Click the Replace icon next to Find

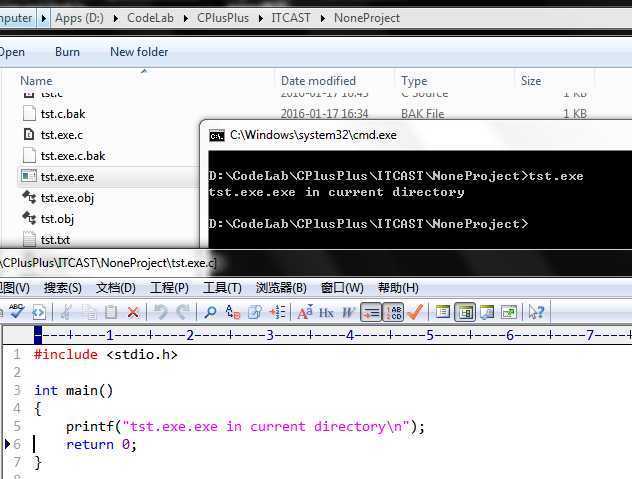[x=233, y=312]
